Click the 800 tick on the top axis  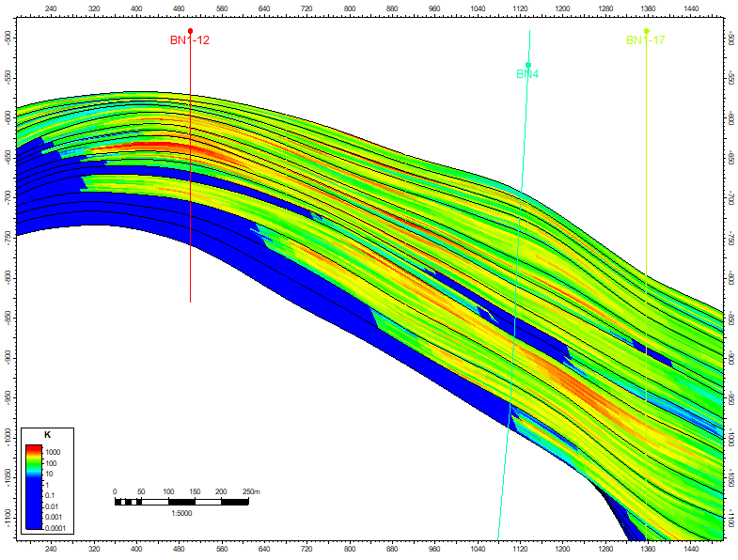349,7
